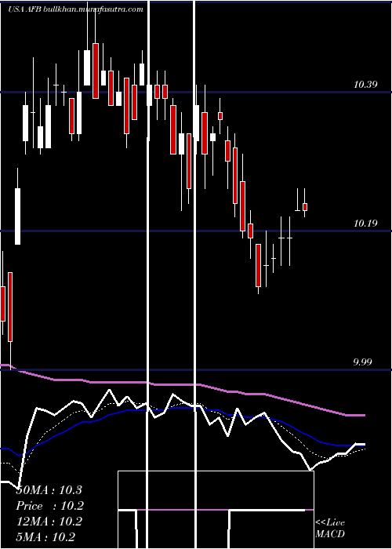Click the 12MA : 10.2 legend text
The width and height of the screenshot is (392, 549).
(x=49, y=522)
